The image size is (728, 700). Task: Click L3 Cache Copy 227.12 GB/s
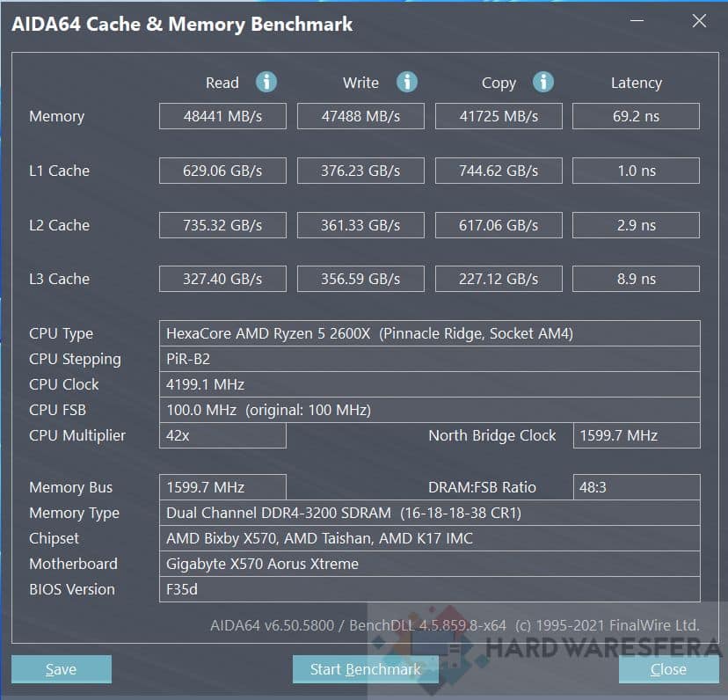(499, 279)
